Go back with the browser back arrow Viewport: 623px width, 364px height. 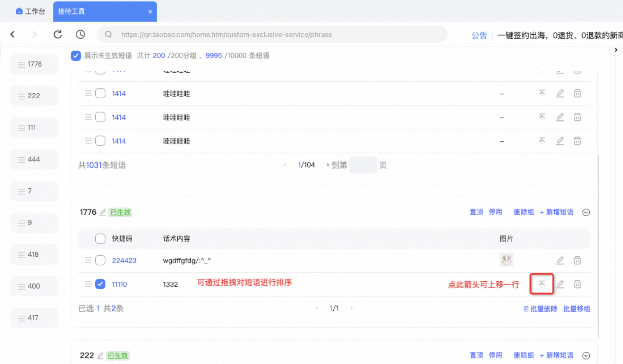pyautogui.click(x=13, y=34)
